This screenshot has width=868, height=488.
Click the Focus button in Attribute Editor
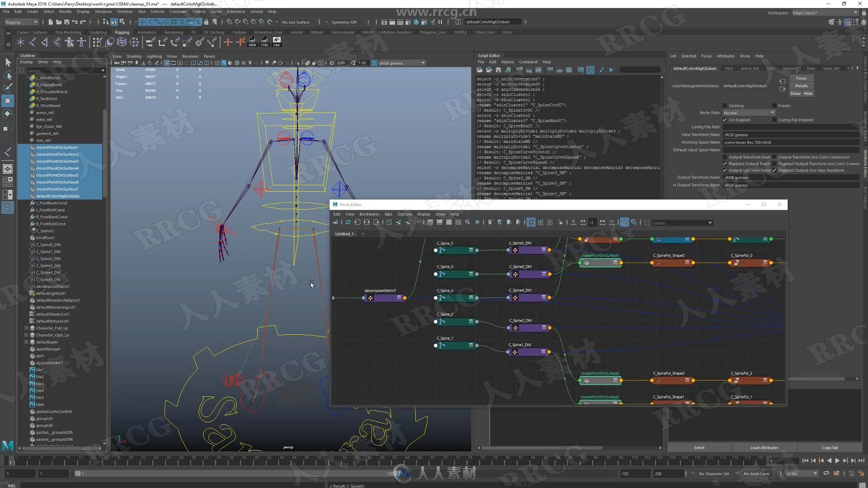tap(801, 78)
